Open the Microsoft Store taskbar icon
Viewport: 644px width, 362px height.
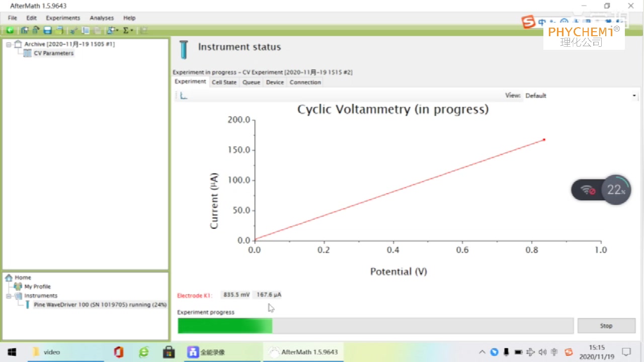tap(169, 352)
